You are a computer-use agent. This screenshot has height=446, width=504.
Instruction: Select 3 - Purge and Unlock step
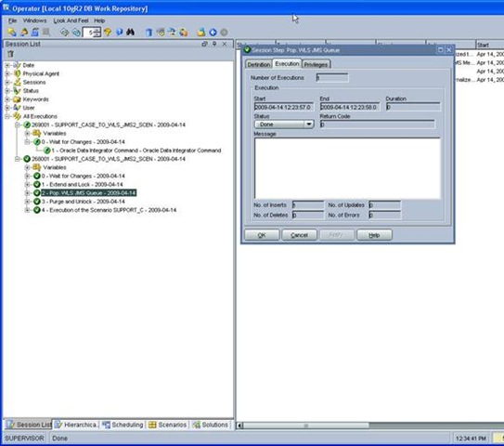point(83,202)
